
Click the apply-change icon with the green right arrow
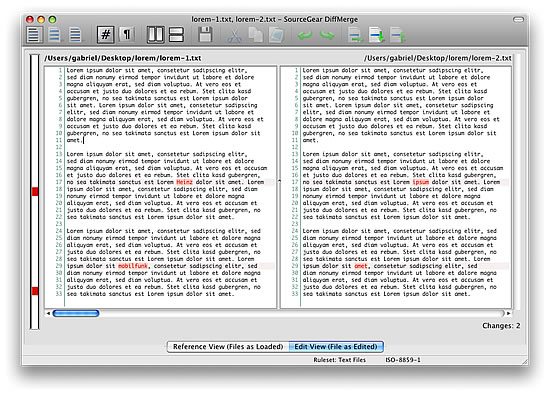tap(355, 35)
